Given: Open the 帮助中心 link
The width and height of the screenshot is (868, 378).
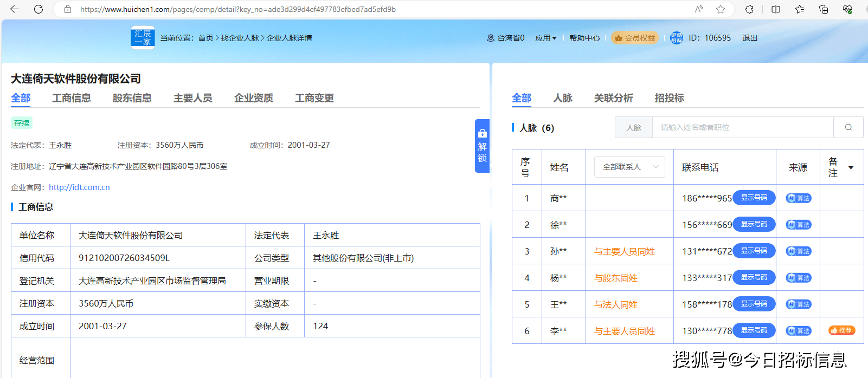Looking at the screenshot, I should coord(584,38).
